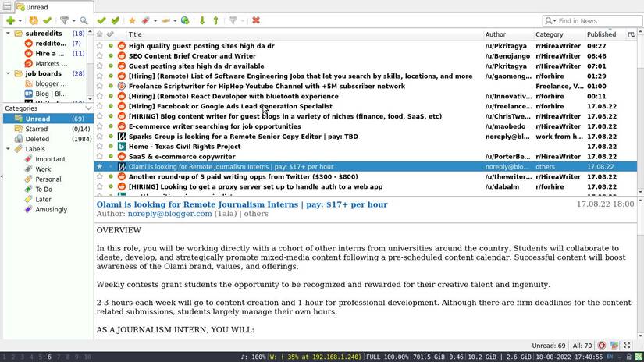Screen dimensions: 644x362
Task: Click the hamburger main menu icon
Action: (x=7, y=7)
